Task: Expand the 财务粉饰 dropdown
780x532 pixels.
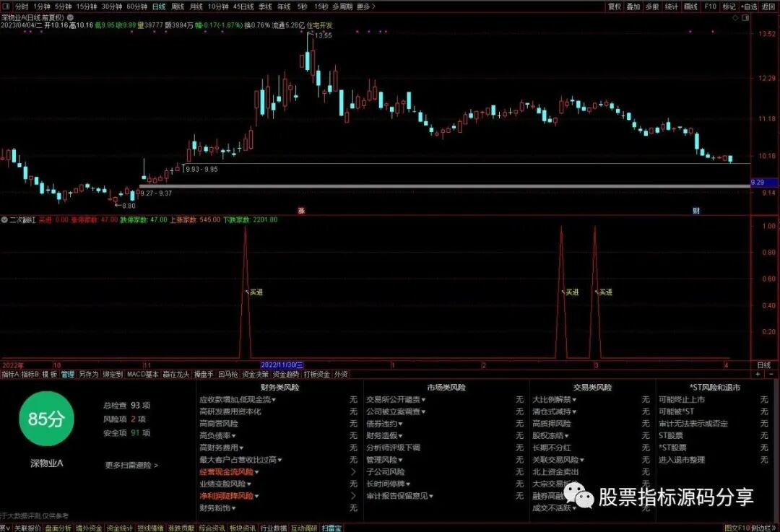Action: pyautogui.click(x=217, y=508)
